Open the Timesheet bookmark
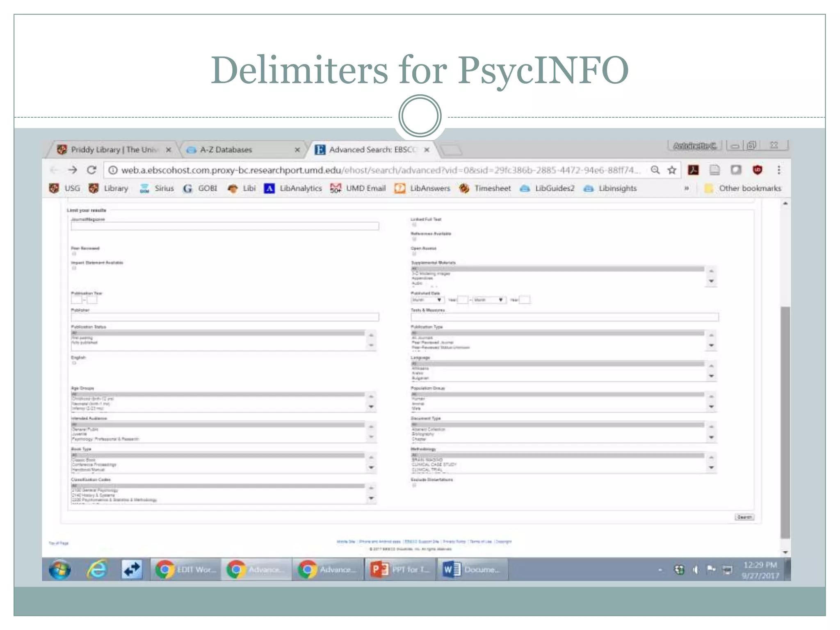The width and height of the screenshot is (840, 630). (x=485, y=188)
